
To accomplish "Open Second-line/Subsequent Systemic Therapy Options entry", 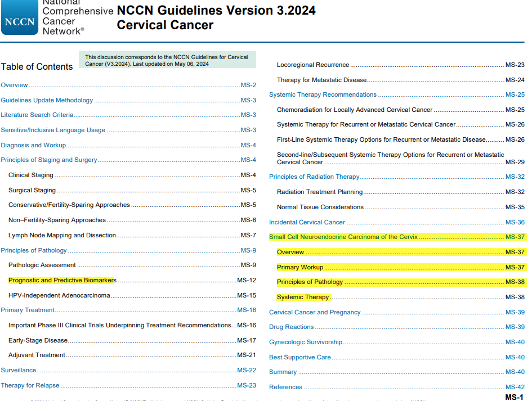I will click(401, 158).
